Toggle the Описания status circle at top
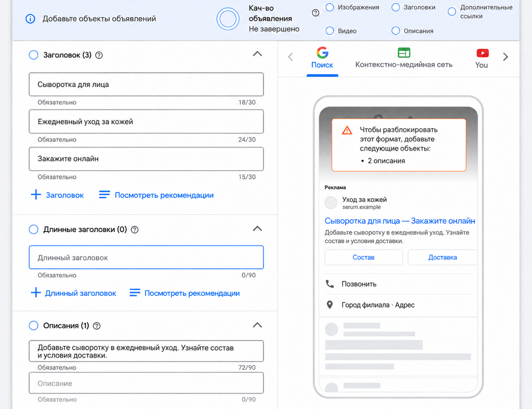Image resolution: width=532 pixels, height=409 pixels. pyautogui.click(x=395, y=31)
